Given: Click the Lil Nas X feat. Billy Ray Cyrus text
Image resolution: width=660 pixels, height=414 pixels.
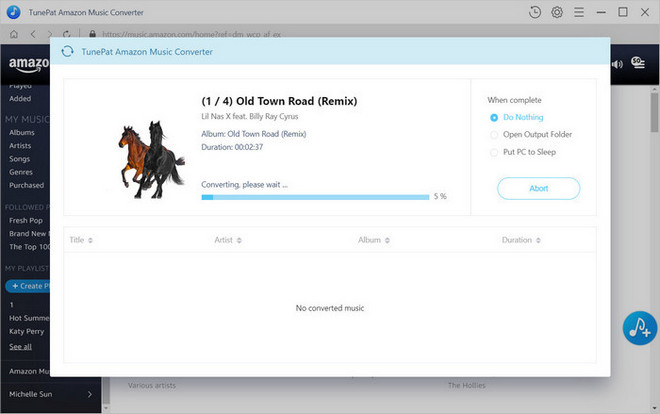Looking at the screenshot, I should coord(250,117).
